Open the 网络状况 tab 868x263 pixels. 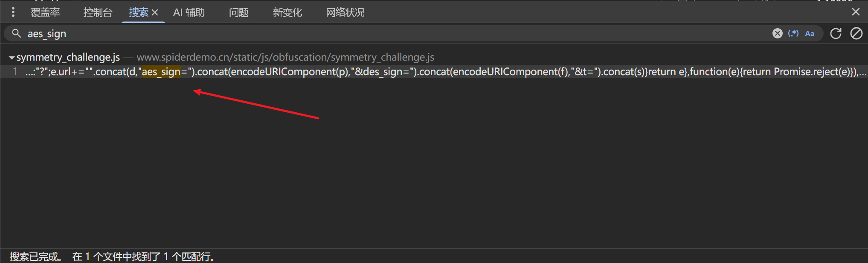tap(345, 13)
